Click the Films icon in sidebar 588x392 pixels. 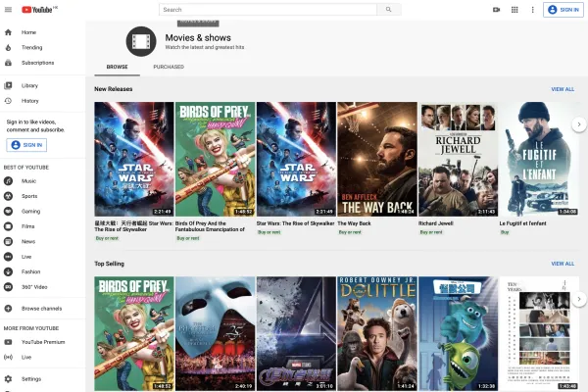tap(8, 226)
